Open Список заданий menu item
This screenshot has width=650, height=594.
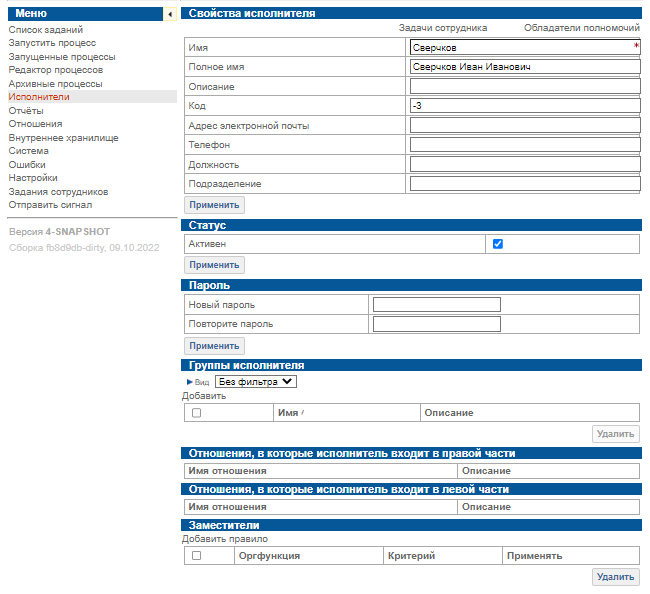pyautogui.click(x=45, y=30)
